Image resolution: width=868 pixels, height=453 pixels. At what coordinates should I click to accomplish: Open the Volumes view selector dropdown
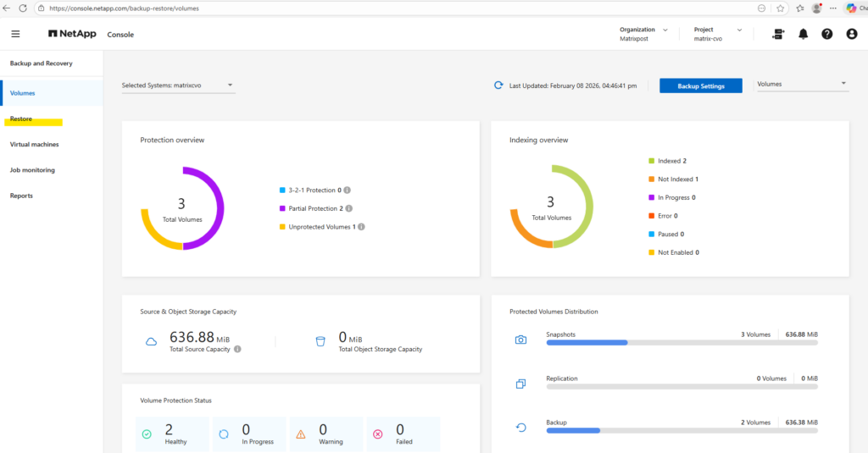pos(802,84)
